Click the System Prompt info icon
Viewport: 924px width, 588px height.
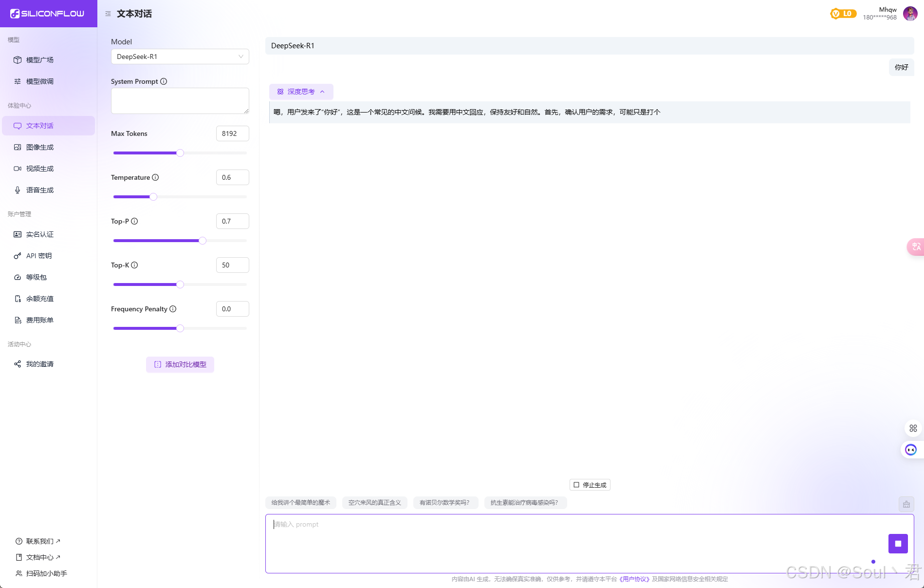(x=164, y=81)
